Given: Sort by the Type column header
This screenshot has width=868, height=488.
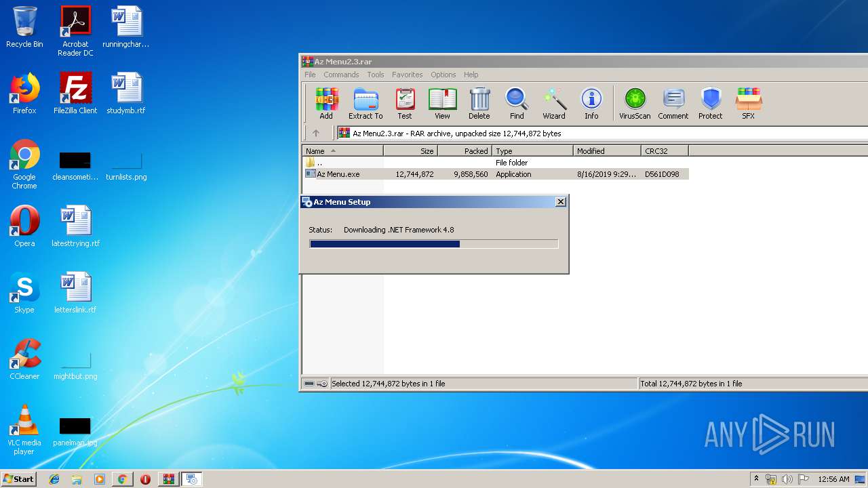Looking at the screenshot, I should pos(533,151).
